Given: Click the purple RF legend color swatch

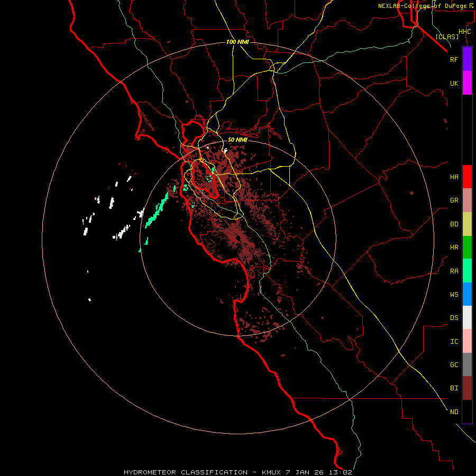Looking at the screenshot, I should [x=467, y=59].
